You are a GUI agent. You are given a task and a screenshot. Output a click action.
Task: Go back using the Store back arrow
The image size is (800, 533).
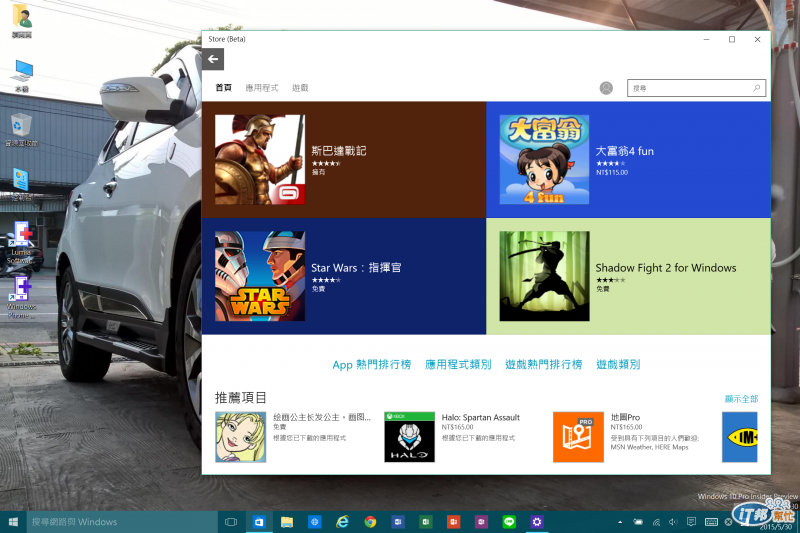[x=213, y=59]
